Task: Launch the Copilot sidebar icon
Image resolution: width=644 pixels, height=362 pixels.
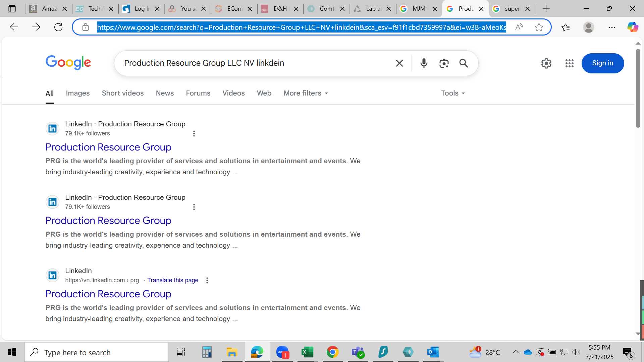Action: click(x=633, y=27)
